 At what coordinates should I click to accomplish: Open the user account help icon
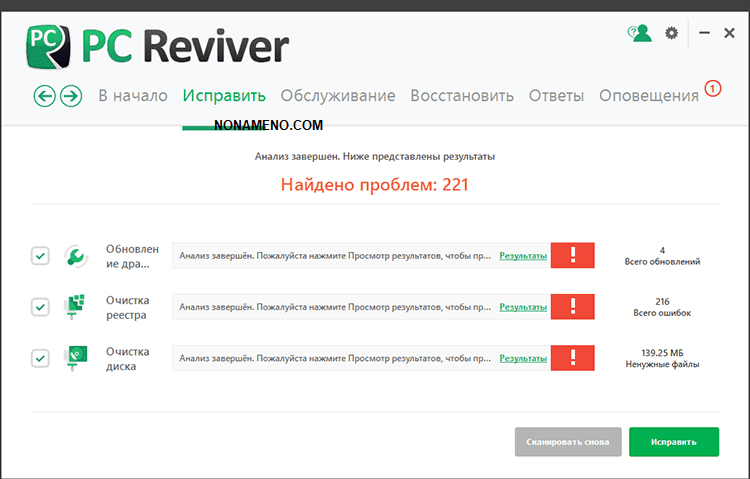click(639, 33)
